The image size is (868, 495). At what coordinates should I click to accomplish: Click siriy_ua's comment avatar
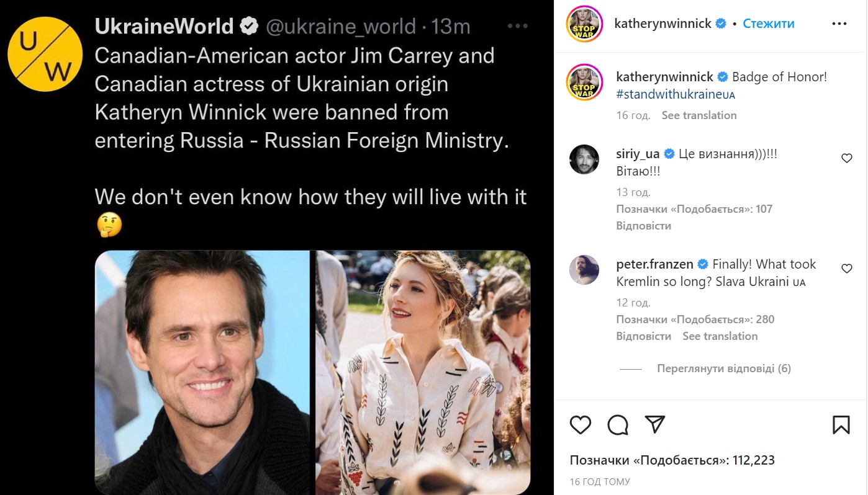[x=584, y=160]
